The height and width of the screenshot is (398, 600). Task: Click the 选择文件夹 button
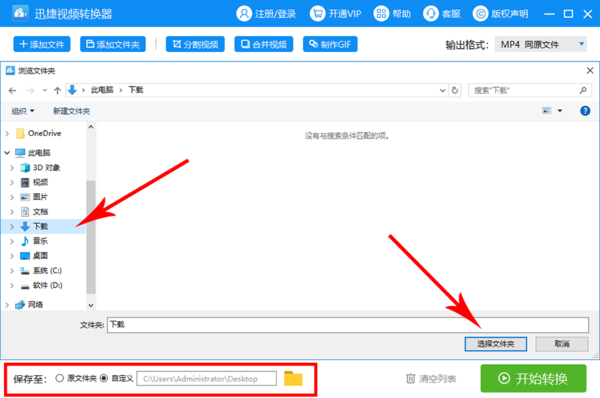coord(496,344)
